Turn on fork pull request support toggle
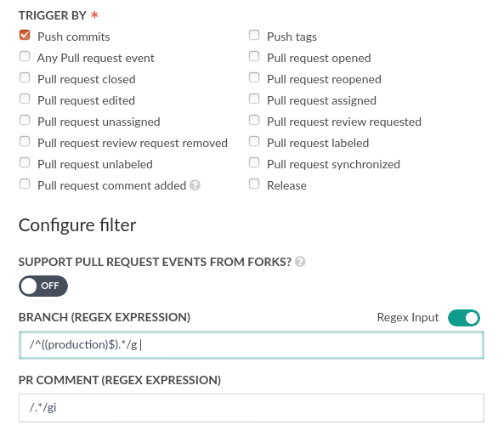The height and width of the screenshot is (431, 504). pyautogui.click(x=43, y=286)
